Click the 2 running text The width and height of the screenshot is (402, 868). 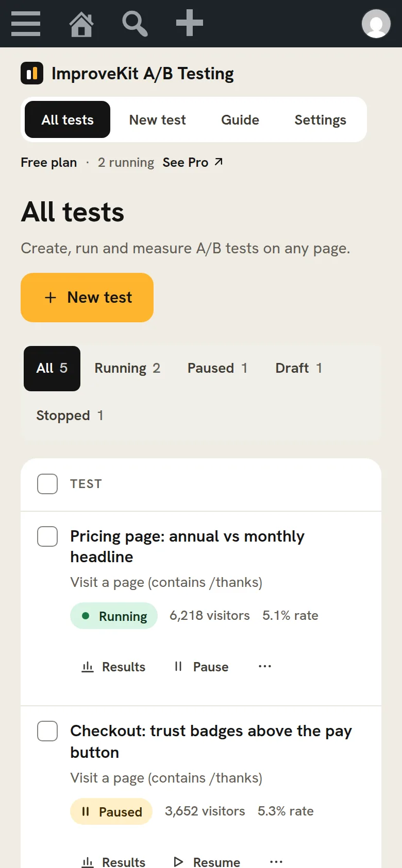click(x=126, y=162)
